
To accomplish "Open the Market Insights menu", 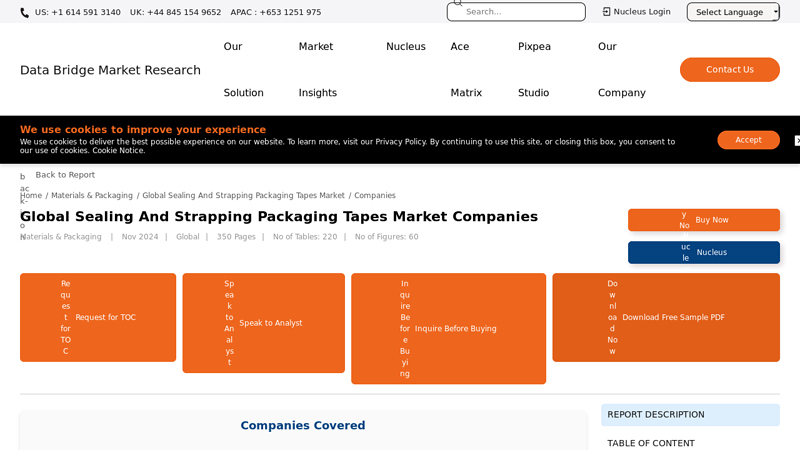I will [317, 69].
